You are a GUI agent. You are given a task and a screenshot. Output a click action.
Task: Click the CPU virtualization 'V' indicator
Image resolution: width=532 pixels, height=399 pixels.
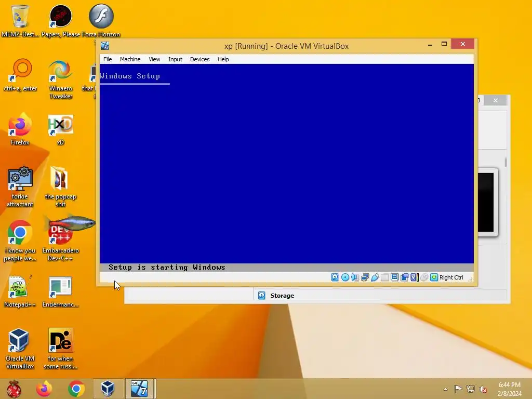point(414,277)
